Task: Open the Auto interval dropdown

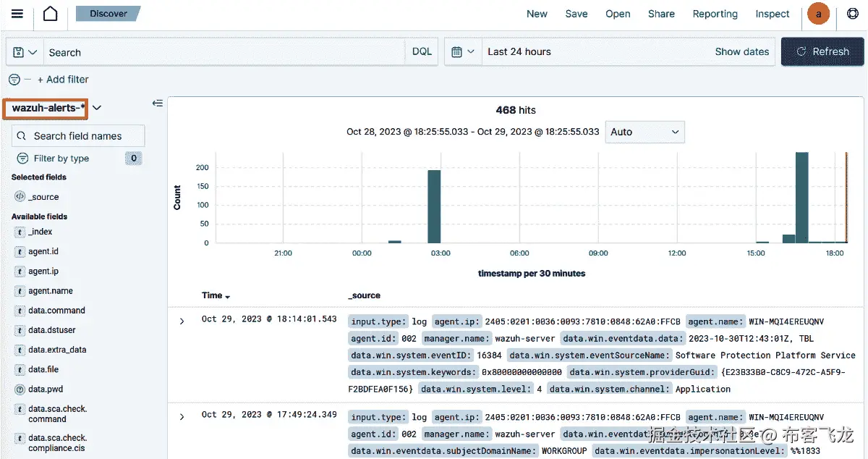Action: pyautogui.click(x=644, y=132)
